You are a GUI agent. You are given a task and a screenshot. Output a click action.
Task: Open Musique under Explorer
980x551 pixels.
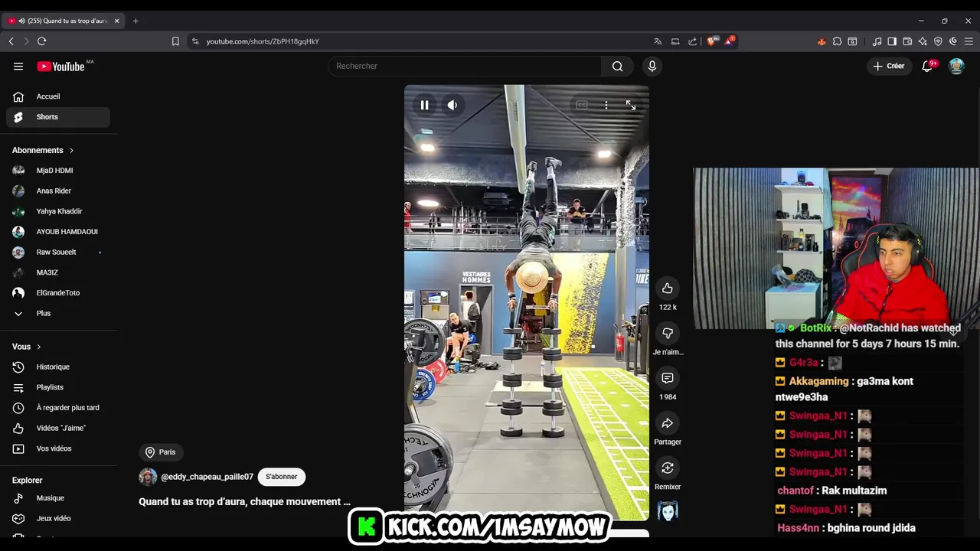(58, 498)
